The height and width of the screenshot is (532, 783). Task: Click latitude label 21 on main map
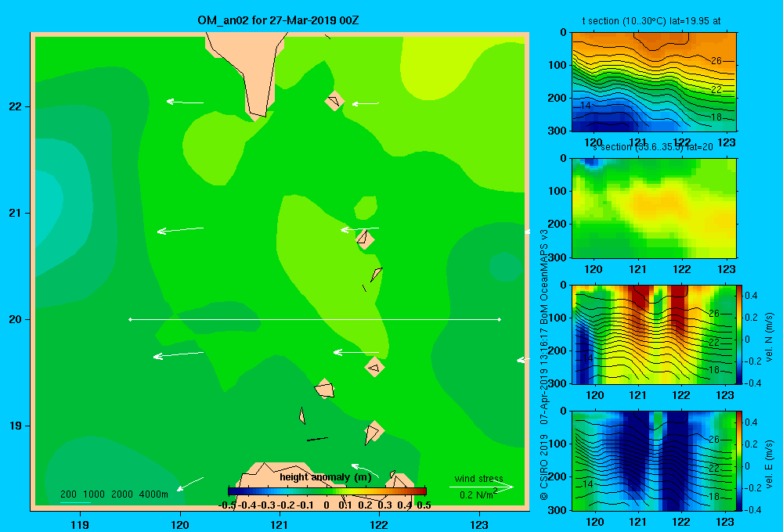point(15,213)
